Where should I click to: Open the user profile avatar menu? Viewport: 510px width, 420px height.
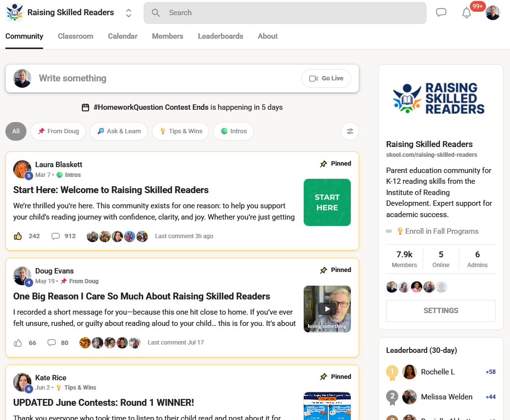[492, 13]
